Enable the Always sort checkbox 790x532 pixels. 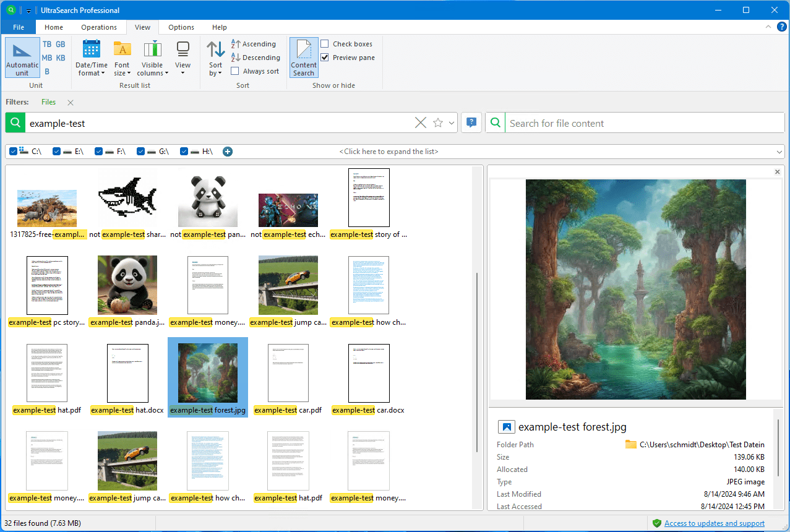(x=235, y=71)
